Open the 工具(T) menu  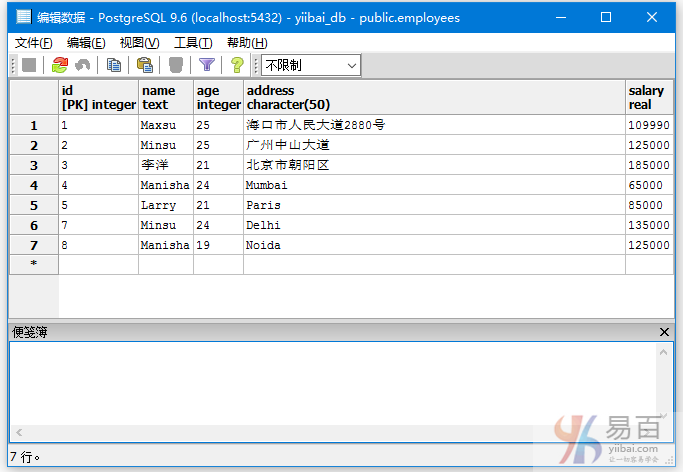point(193,42)
